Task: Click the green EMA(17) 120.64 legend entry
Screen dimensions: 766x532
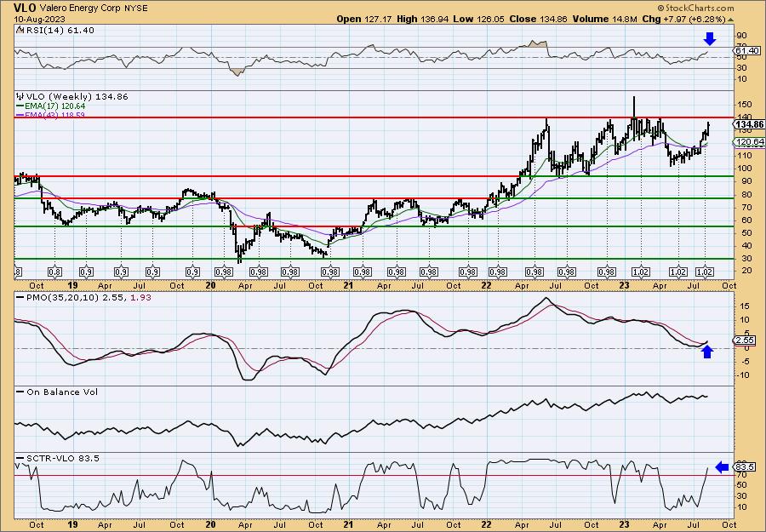Action: pos(51,106)
